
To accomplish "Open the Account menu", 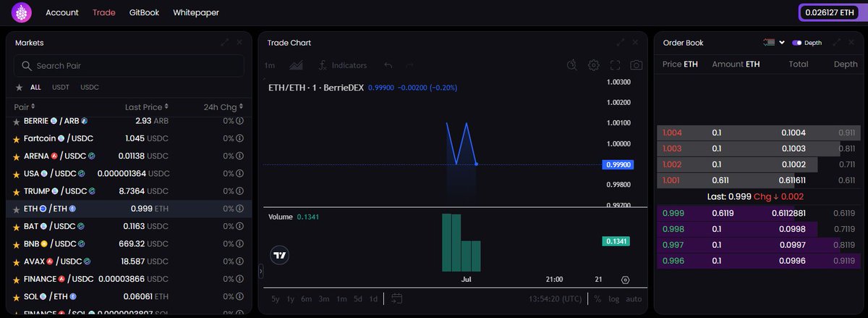I will pyautogui.click(x=62, y=12).
